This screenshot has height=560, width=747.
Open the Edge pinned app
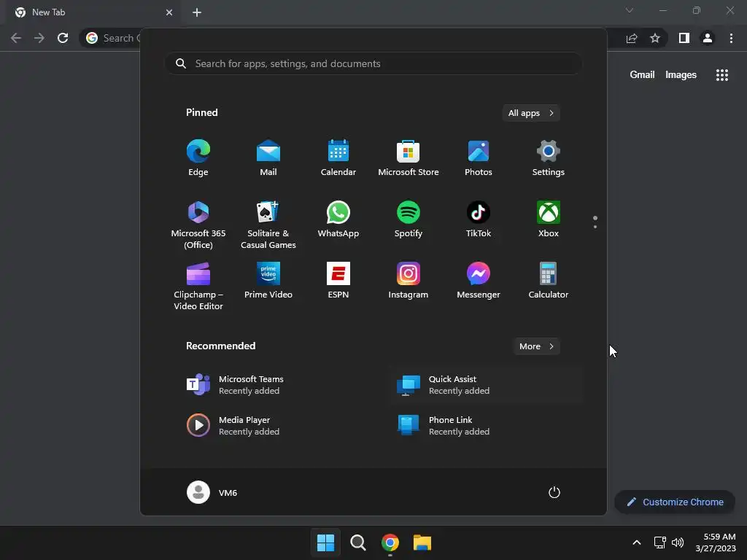pyautogui.click(x=198, y=157)
